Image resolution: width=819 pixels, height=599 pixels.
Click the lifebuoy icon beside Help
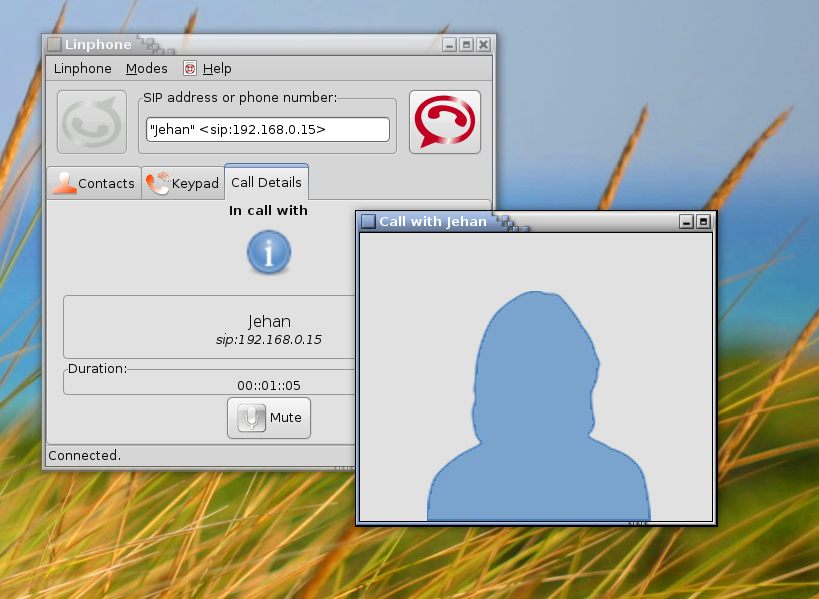(x=190, y=68)
